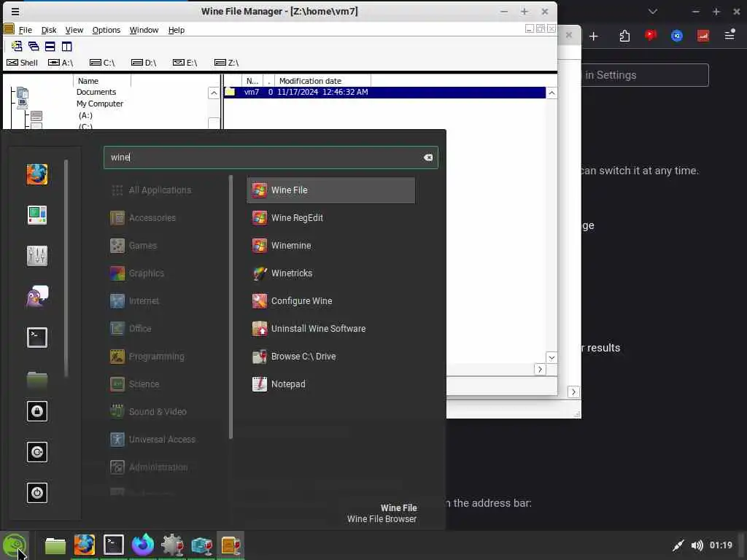Select the vm7 folder row
The width and height of the screenshot is (747, 560).
[x=384, y=92]
